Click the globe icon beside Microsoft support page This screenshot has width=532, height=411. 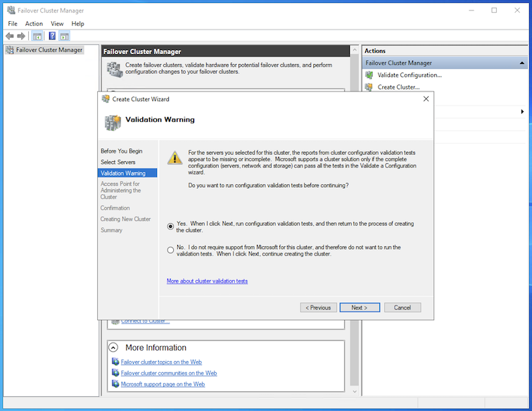115,384
